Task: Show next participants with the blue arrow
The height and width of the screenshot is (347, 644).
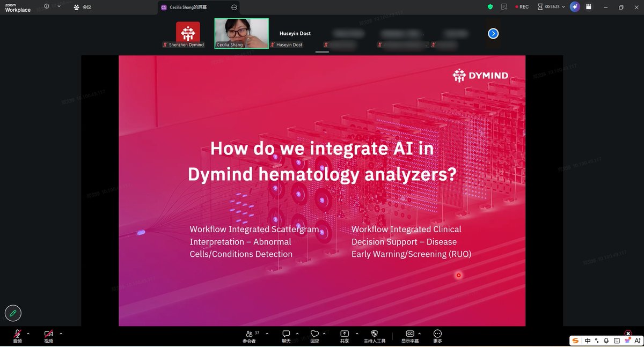Action: (493, 34)
